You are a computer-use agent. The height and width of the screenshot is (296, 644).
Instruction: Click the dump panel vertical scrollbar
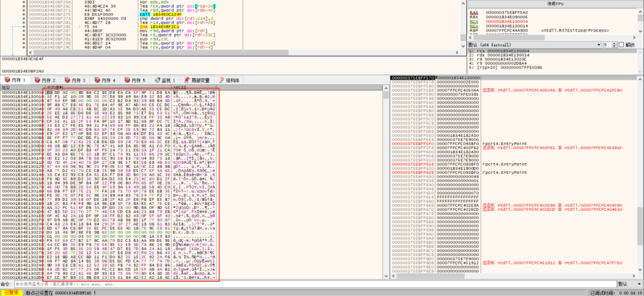point(386,182)
